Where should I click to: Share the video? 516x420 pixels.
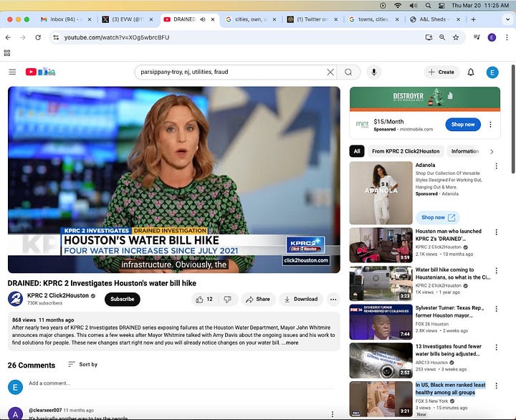(258, 299)
